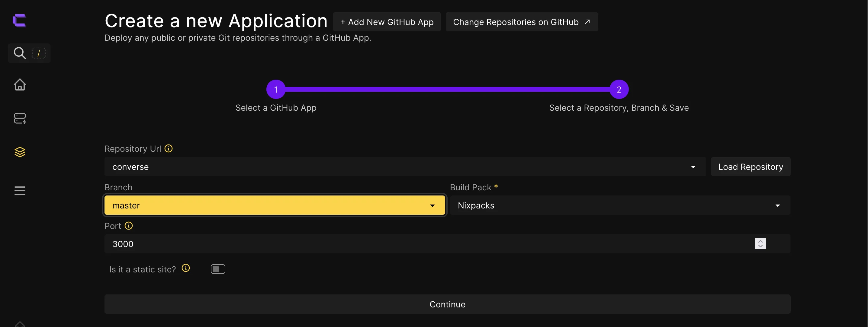This screenshot has height=327, width=868.
Task: Click the 'Is it a static site?' label
Action: (x=143, y=269)
